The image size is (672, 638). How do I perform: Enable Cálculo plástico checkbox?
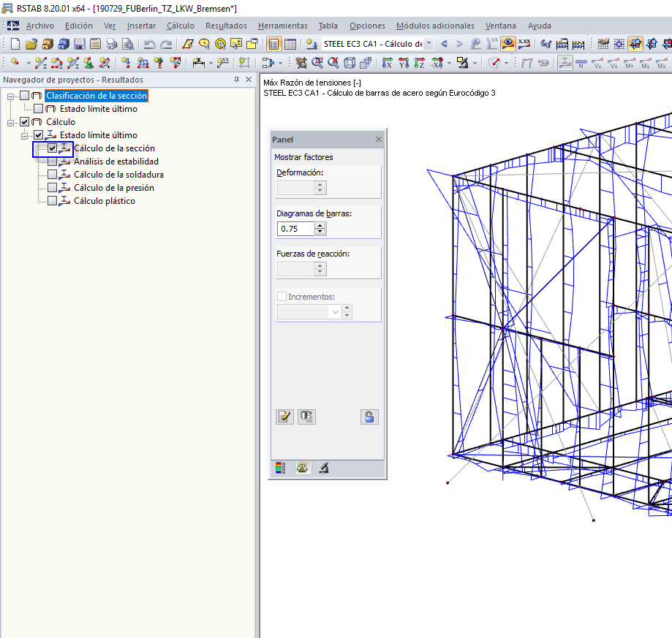[x=53, y=201]
